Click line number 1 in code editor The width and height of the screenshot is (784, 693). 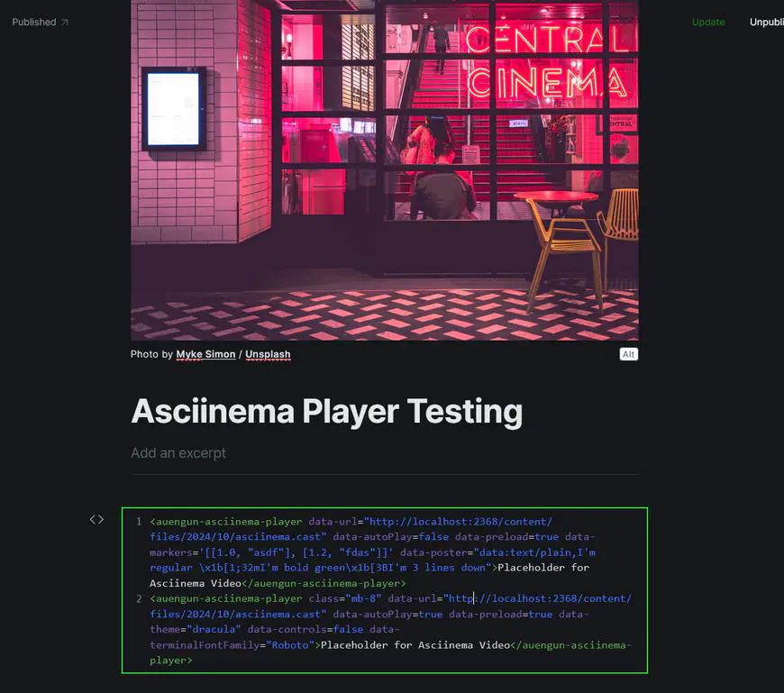pos(139,522)
